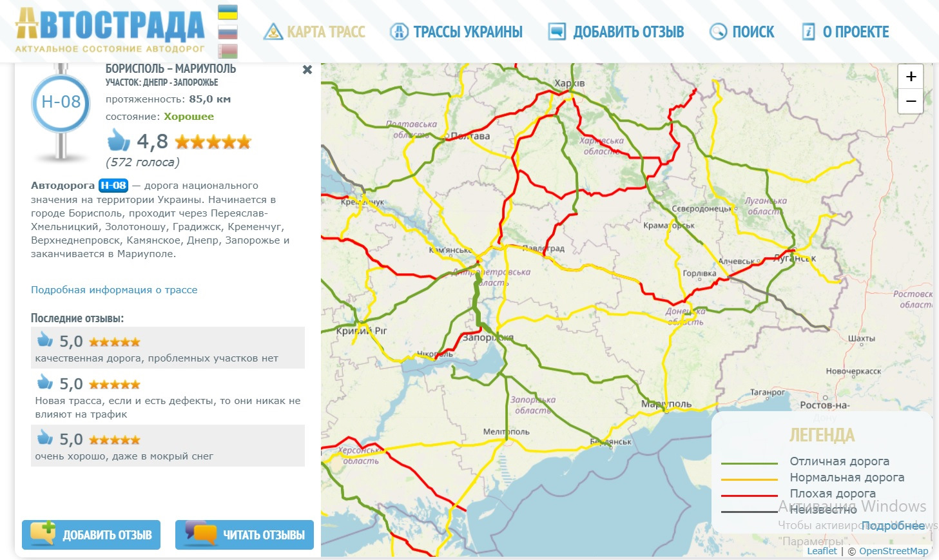Click the Автострада site logo
The width and height of the screenshot is (939, 560).
tap(110, 30)
